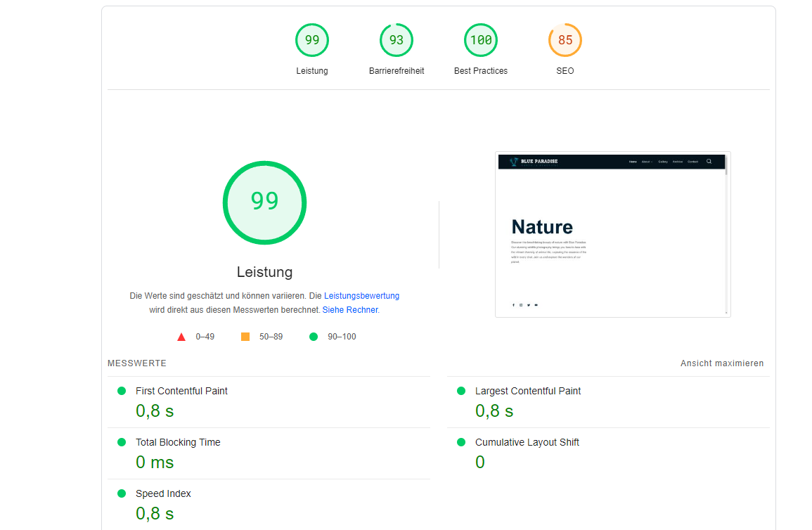
Task: Click the green circle 90–100 legend icon
Action: [x=314, y=337]
